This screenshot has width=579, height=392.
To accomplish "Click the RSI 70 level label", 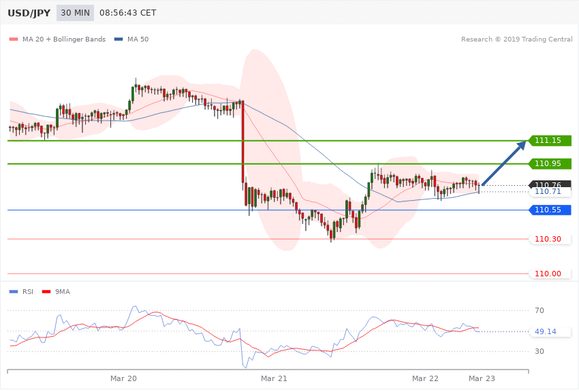I will pyautogui.click(x=539, y=310).
